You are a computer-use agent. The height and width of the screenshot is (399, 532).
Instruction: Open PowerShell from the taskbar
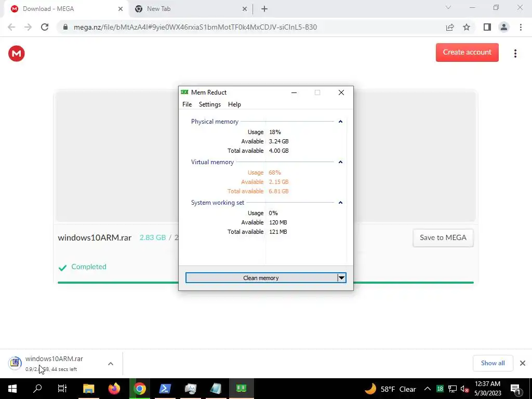[x=165, y=389]
